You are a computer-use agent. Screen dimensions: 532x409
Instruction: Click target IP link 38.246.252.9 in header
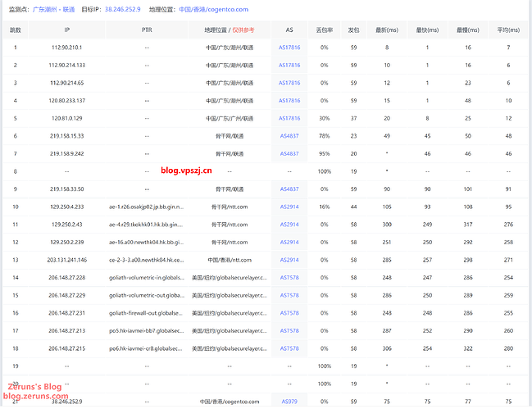click(x=122, y=10)
